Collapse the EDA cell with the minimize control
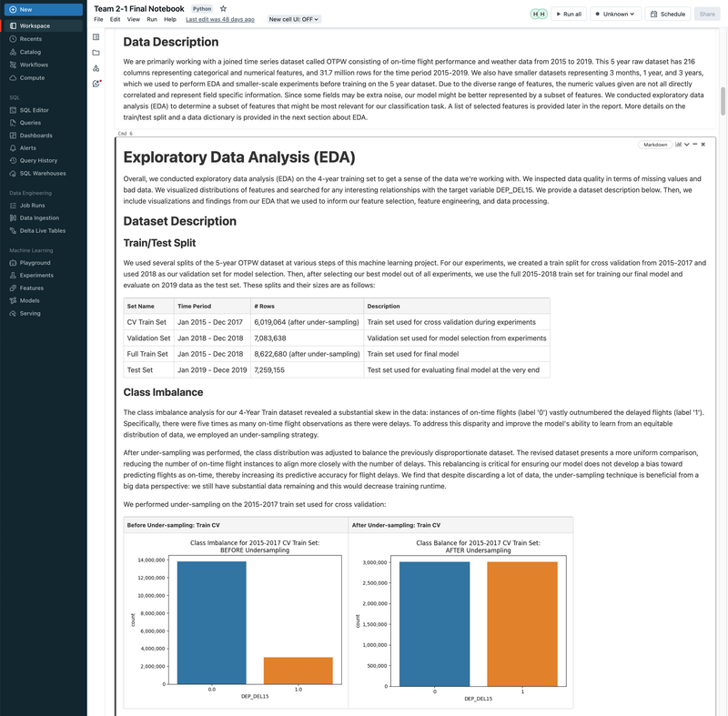Screen dimensions: 728x716 click(694, 144)
